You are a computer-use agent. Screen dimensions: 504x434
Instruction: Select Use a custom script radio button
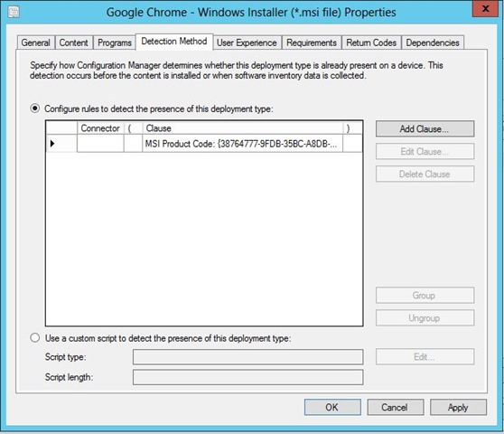pyautogui.click(x=34, y=338)
